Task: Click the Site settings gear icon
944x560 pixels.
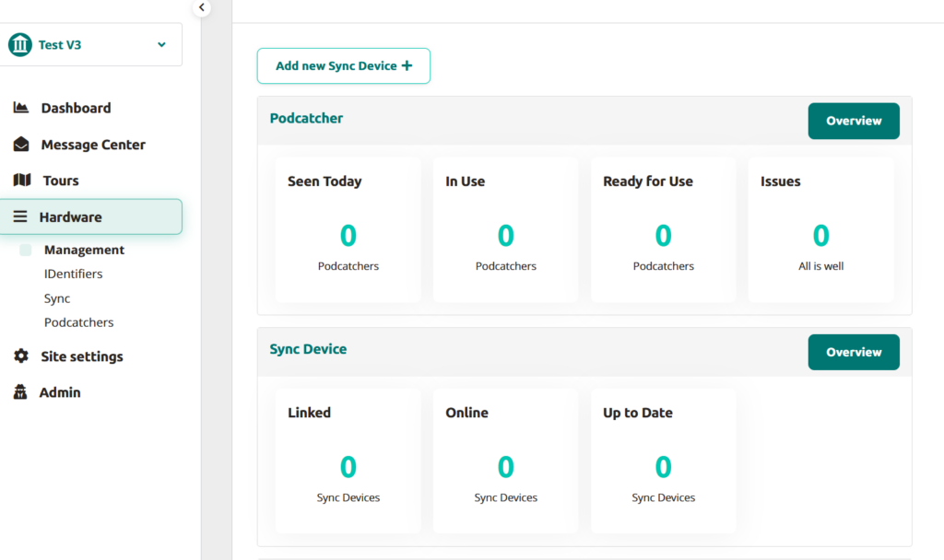Action: [x=21, y=356]
